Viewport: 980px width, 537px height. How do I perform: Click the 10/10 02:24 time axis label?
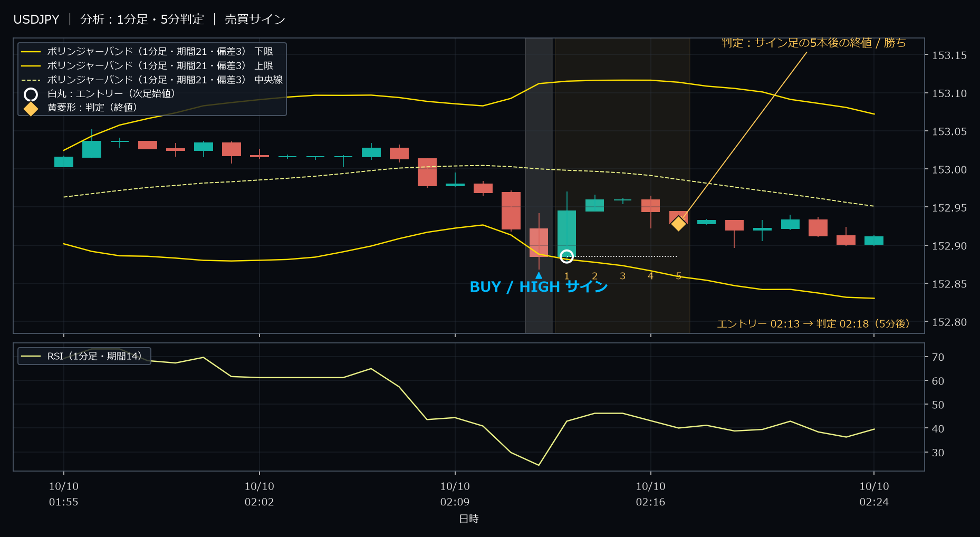875,494
